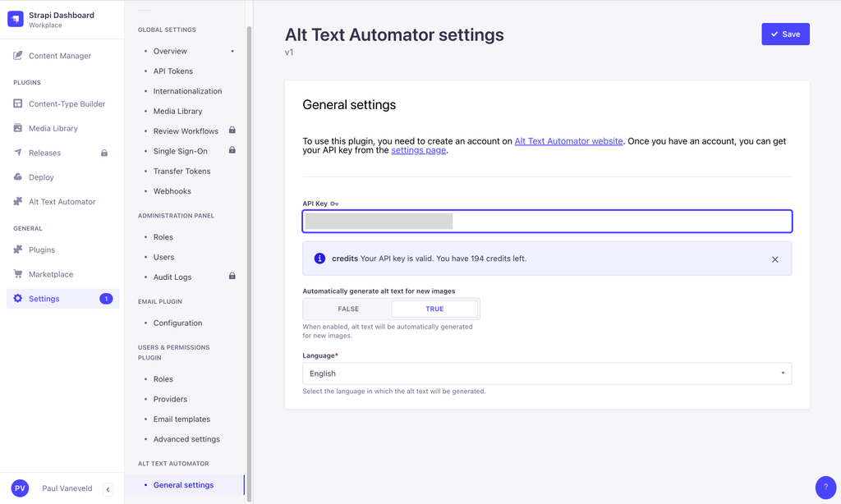Select Overview under Global Settings
The width and height of the screenshot is (841, 504).
coord(170,51)
